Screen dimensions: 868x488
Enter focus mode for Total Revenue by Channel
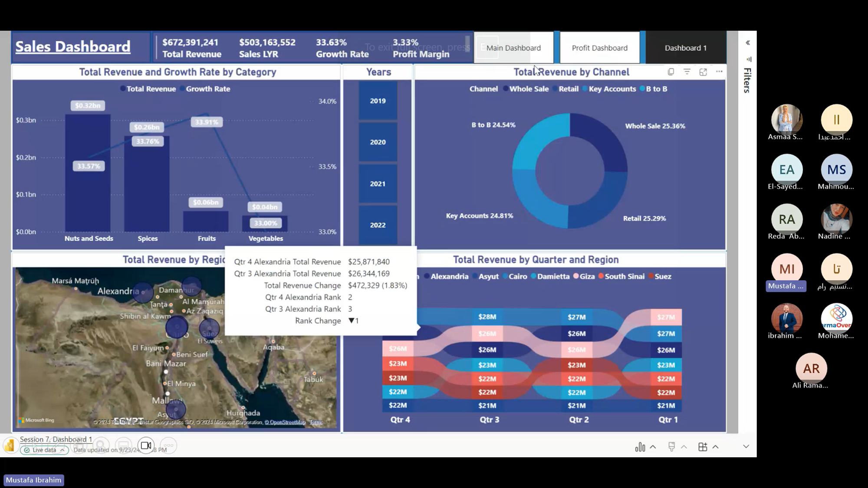tap(703, 72)
